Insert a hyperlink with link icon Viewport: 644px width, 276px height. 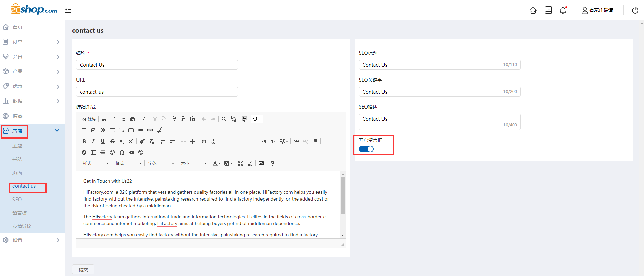[296, 141]
